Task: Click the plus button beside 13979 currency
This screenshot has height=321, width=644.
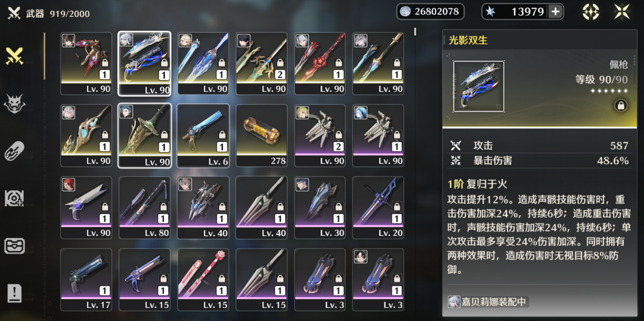Action: [555, 12]
